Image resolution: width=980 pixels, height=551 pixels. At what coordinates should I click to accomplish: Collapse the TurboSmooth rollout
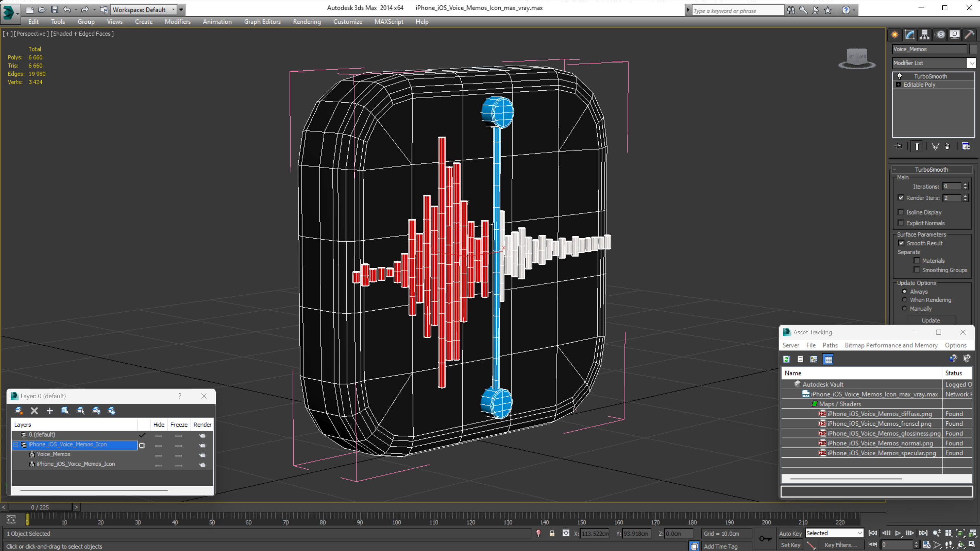[894, 170]
